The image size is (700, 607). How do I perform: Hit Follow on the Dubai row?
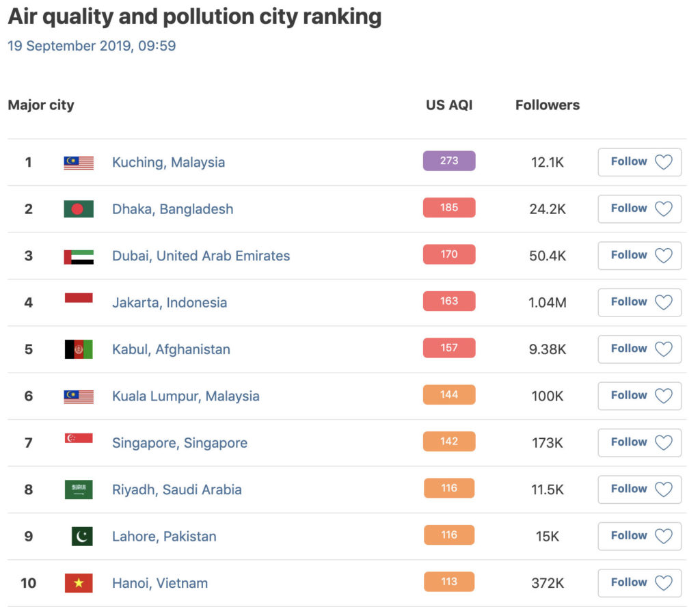point(639,256)
